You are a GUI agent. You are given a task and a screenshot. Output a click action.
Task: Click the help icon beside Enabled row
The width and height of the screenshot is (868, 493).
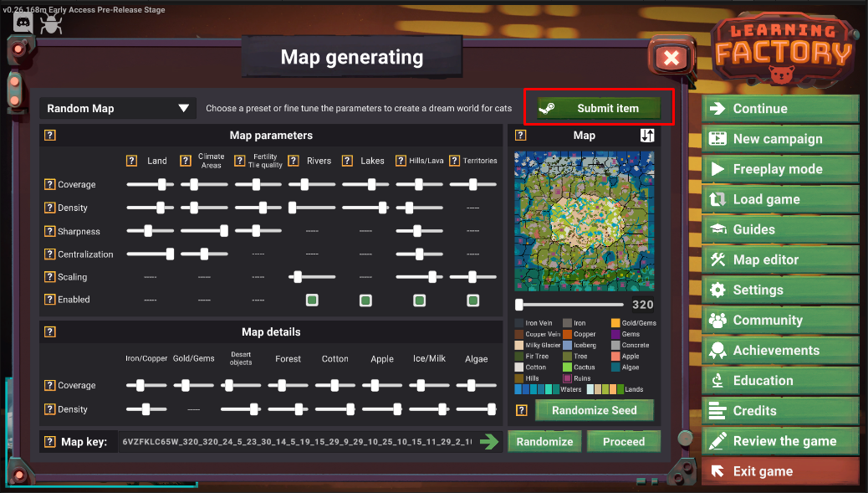[50, 300]
